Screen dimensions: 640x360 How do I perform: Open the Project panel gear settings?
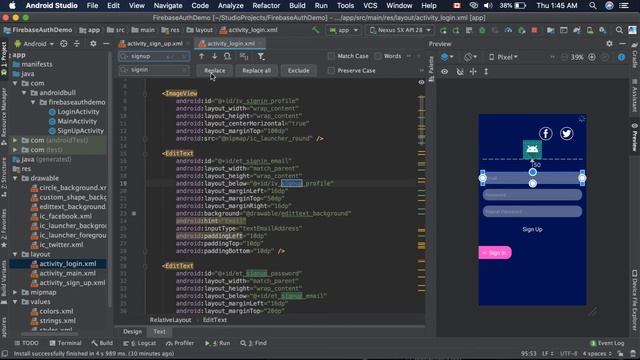click(93, 44)
